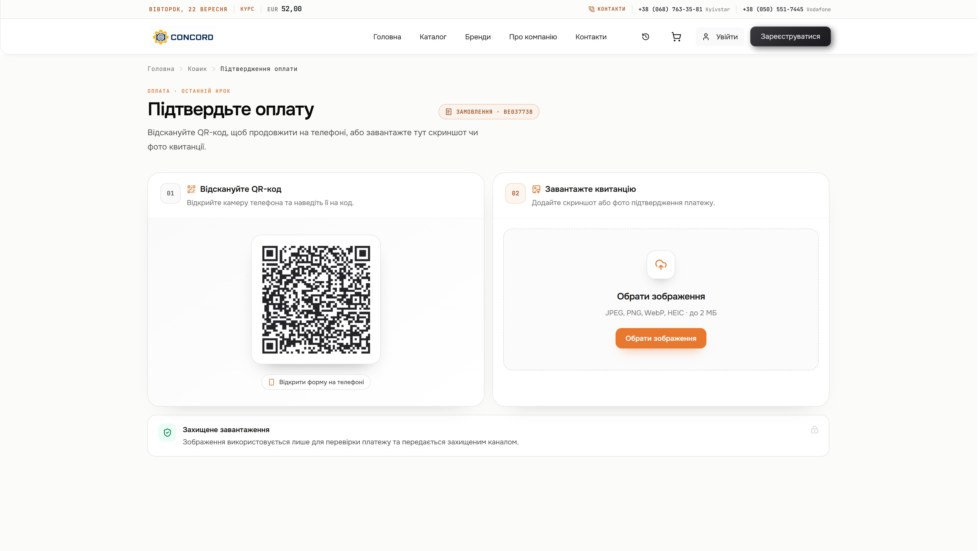
Task: Click the dashed upload drop zone
Action: click(x=661, y=299)
